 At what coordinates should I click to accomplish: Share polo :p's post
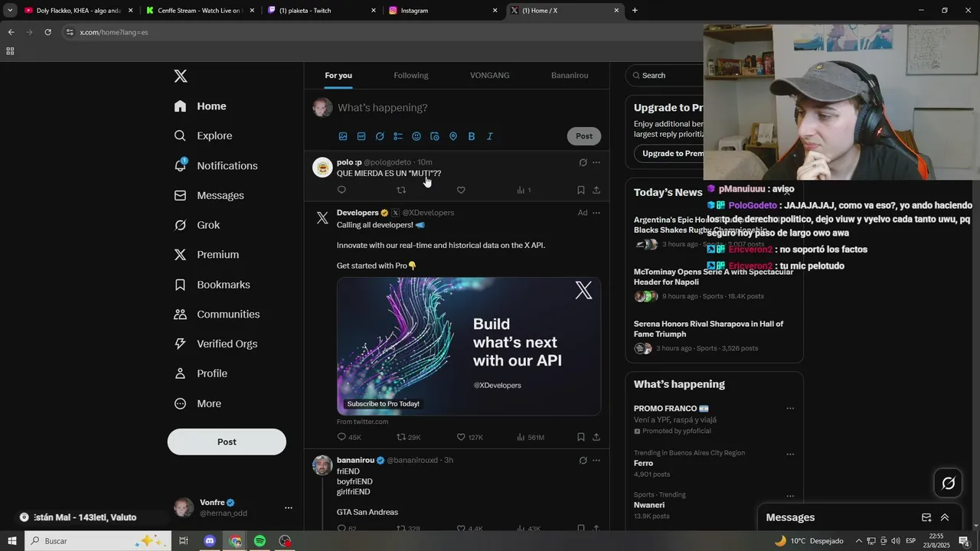(596, 190)
